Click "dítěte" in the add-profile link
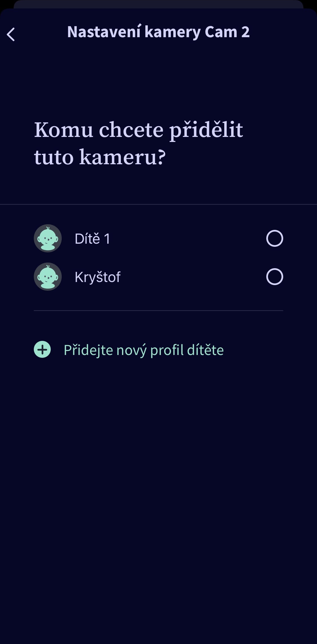 tap(205, 350)
